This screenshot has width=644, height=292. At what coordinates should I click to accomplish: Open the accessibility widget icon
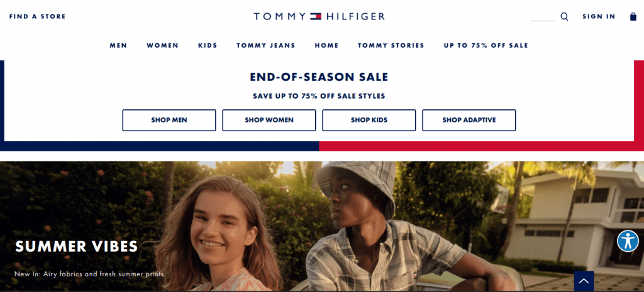[628, 241]
